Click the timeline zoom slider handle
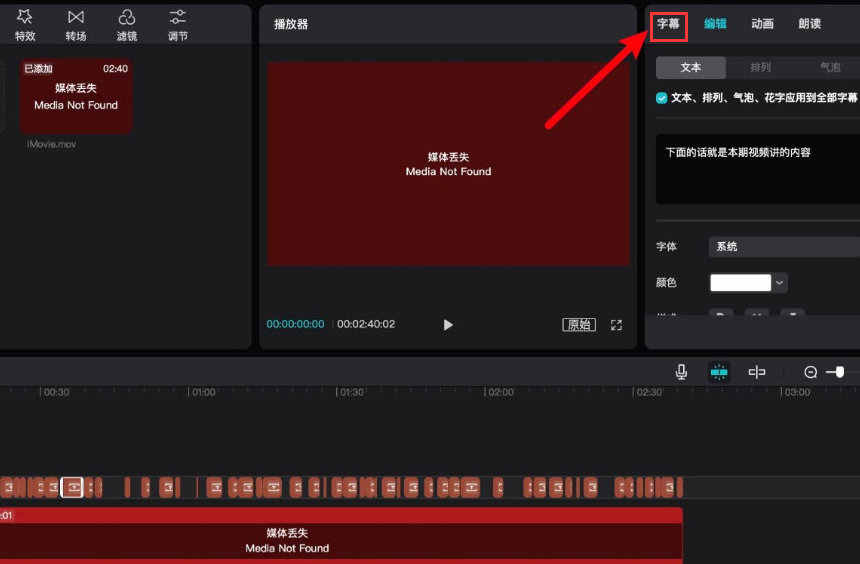860x564 pixels. [x=840, y=373]
